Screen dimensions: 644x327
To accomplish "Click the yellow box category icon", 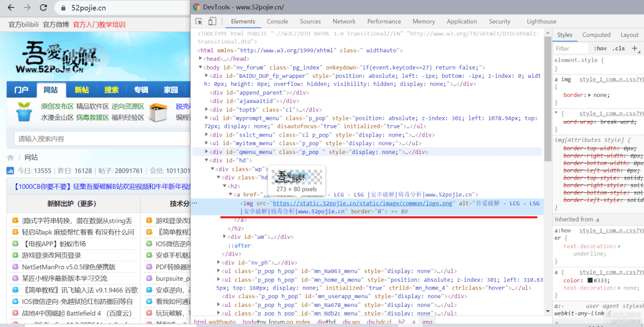I will pos(158,113).
